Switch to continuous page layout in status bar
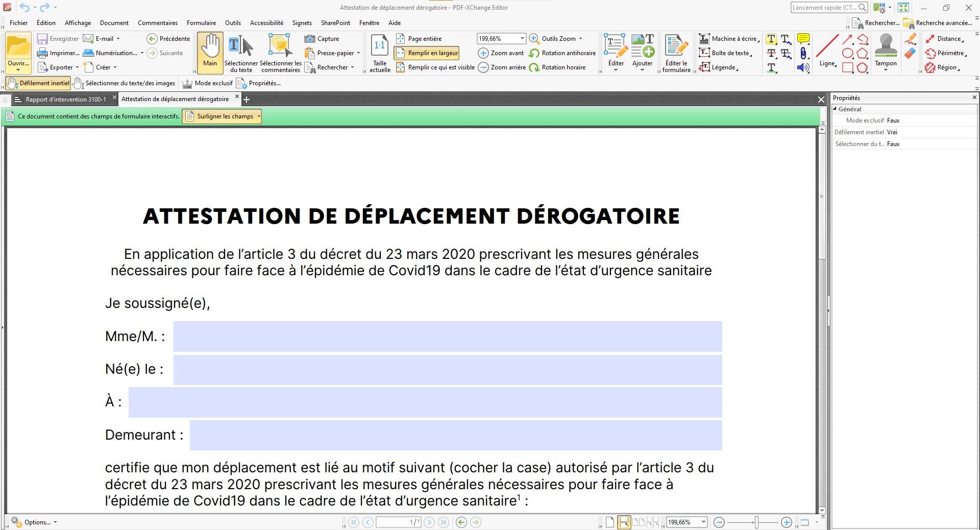This screenshot has width=980, height=530. [624, 522]
